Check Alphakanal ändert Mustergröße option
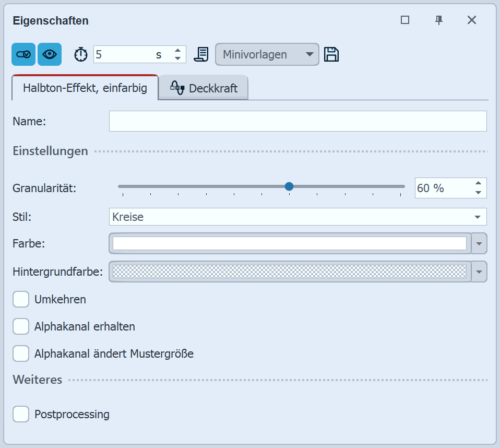 (x=21, y=353)
